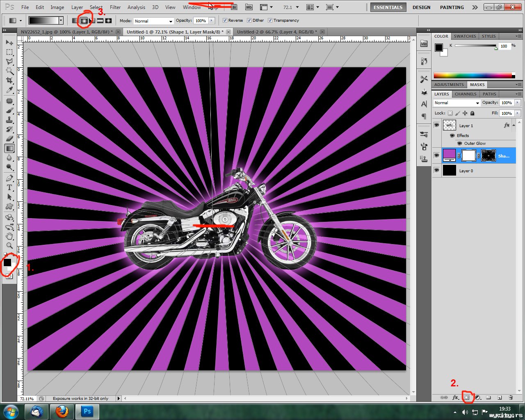This screenshot has width=525, height=420.
Task: Open the Filter menu
Action: (x=115, y=7)
